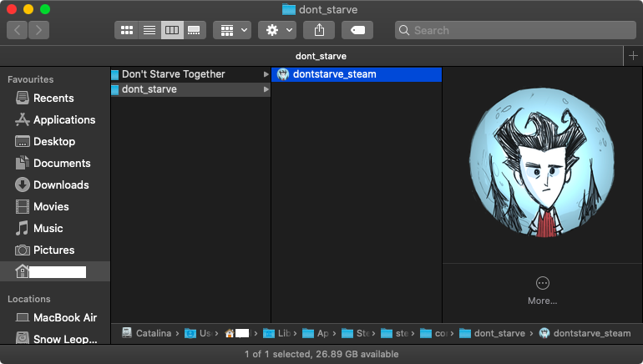
Task: Click Catalina in the path bar
Action: coord(147,333)
